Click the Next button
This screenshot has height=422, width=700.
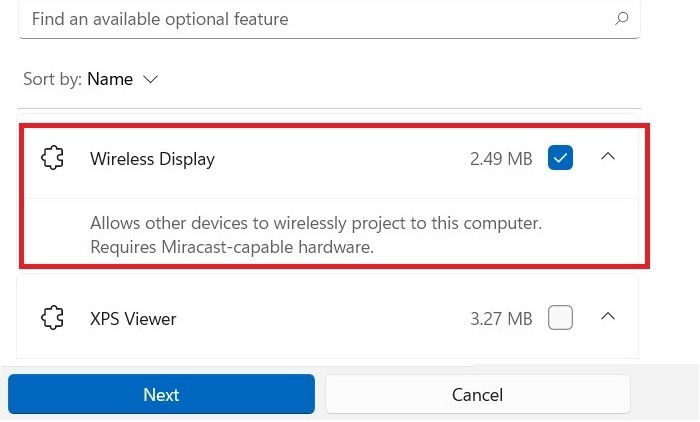pos(161,394)
